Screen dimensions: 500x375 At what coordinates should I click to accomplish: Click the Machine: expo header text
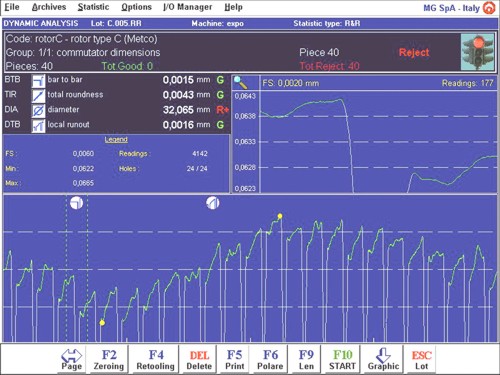point(217,23)
